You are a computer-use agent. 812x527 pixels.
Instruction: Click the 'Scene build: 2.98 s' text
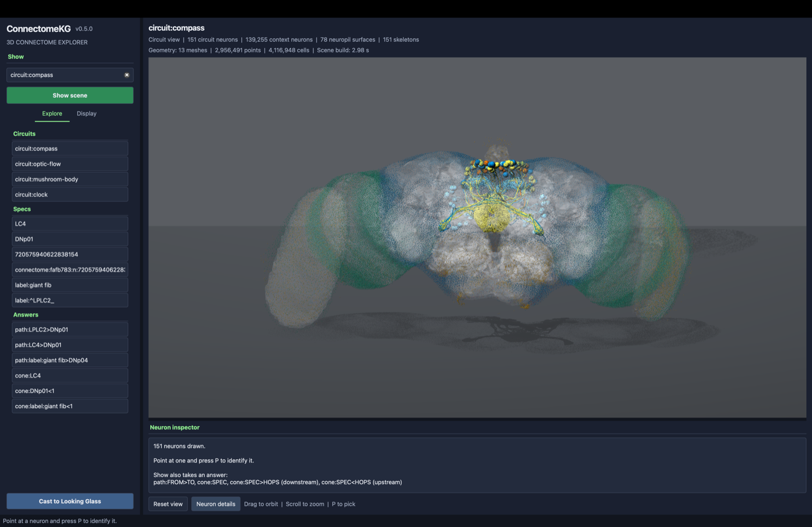pyautogui.click(x=343, y=50)
